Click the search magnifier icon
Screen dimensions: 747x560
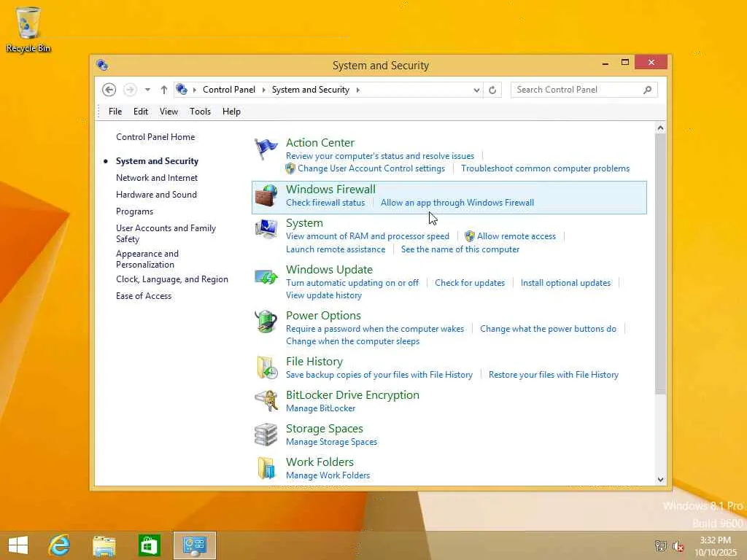tap(648, 90)
